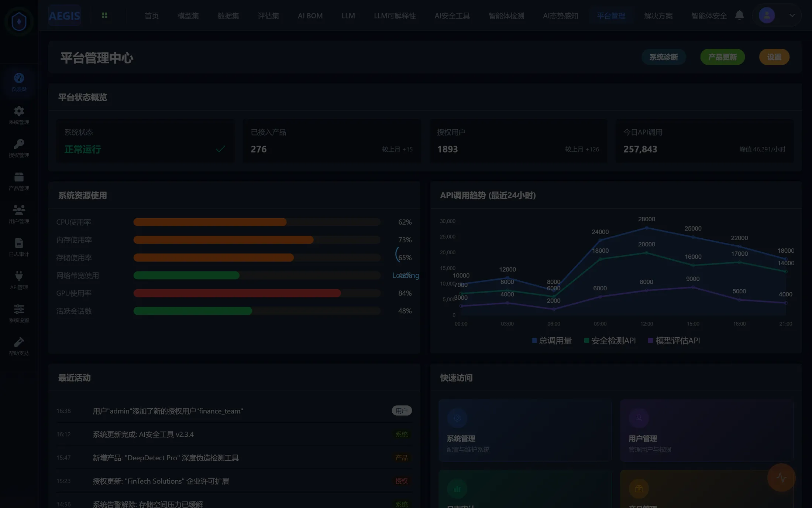Toggle 模型评估API series in chart legend
Image resolution: width=812 pixels, height=508 pixels.
[674, 341]
